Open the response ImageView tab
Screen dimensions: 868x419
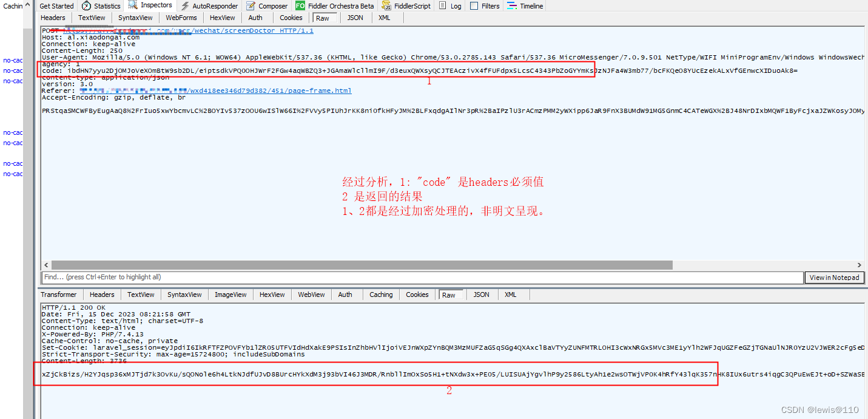click(230, 295)
